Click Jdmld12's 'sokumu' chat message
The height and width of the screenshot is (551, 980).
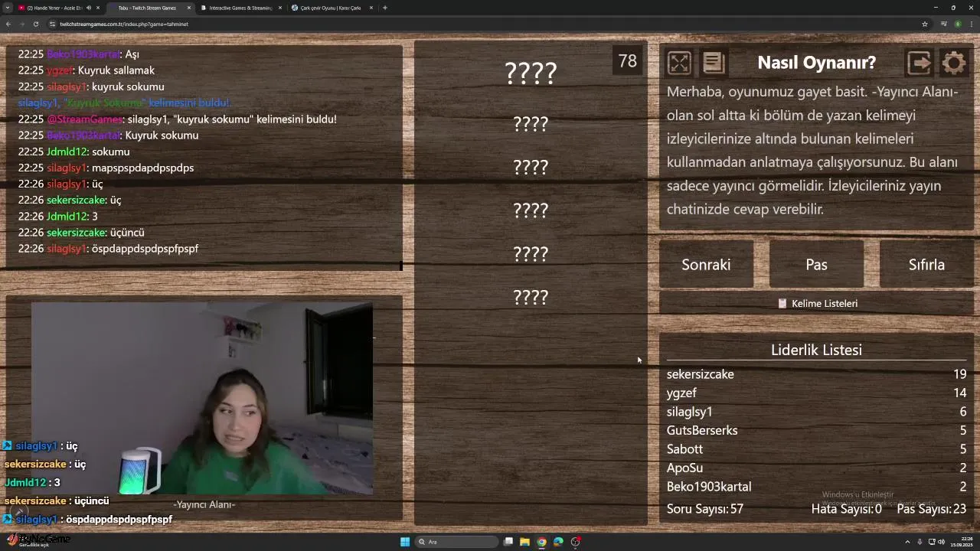73,152
